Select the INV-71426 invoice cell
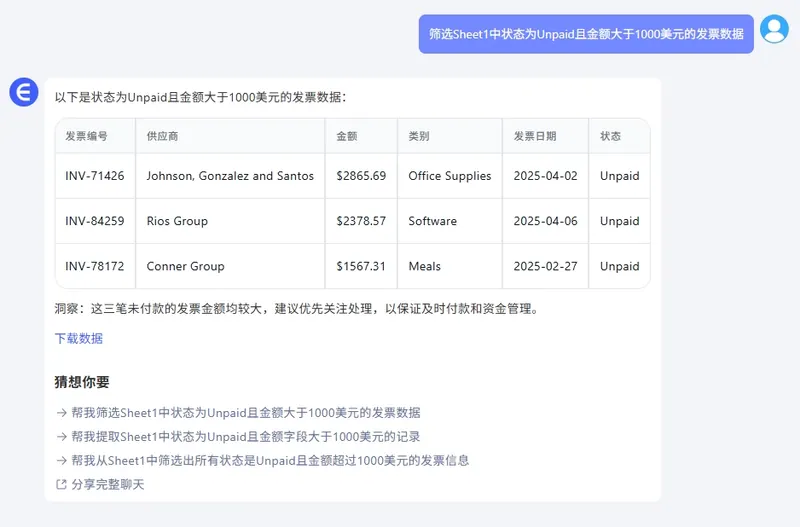This screenshot has height=527, width=800. pyautogui.click(x=95, y=176)
